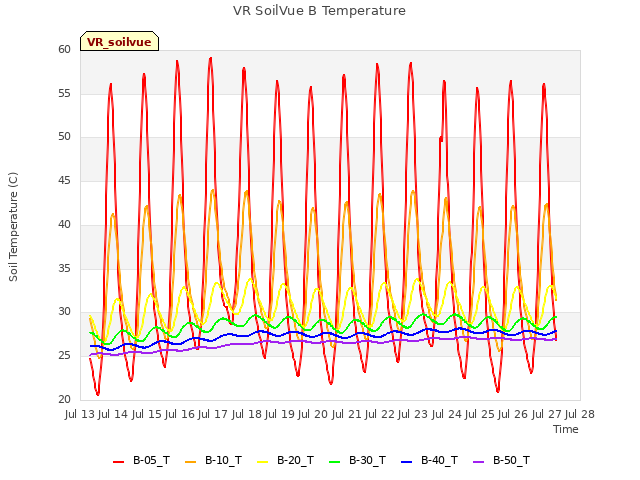The height and width of the screenshot is (480, 640).
Task: Toggle the B-30_T legend label
Action: (x=367, y=460)
